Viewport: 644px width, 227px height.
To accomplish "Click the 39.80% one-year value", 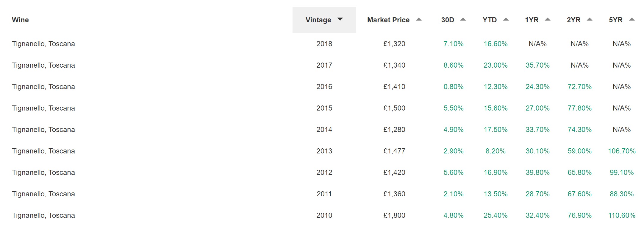I will pos(537,172).
